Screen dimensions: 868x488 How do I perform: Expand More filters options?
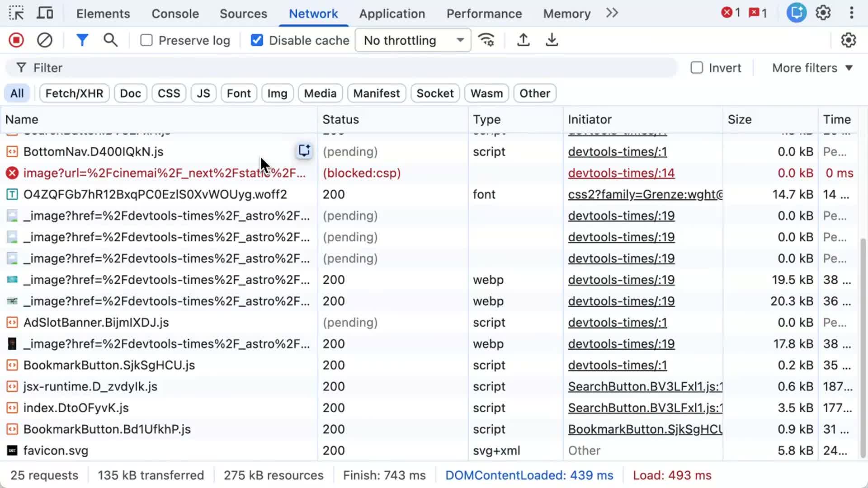pyautogui.click(x=811, y=67)
